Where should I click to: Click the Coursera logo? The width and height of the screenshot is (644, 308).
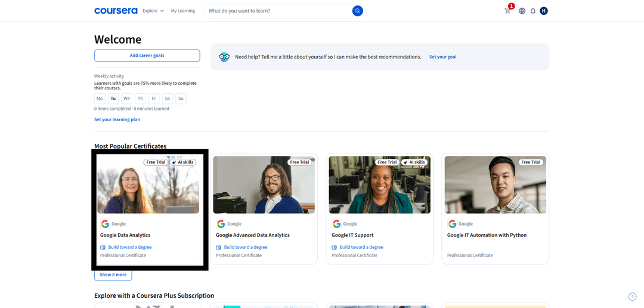(116, 11)
